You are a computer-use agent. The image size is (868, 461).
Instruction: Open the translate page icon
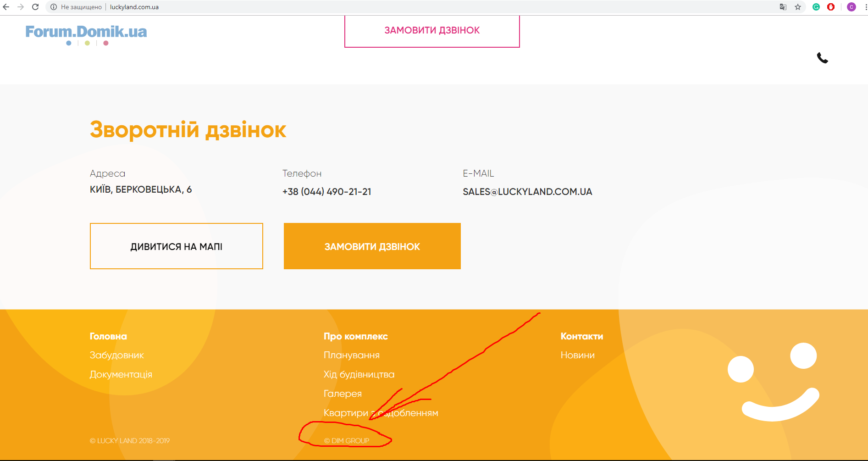(783, 7)
